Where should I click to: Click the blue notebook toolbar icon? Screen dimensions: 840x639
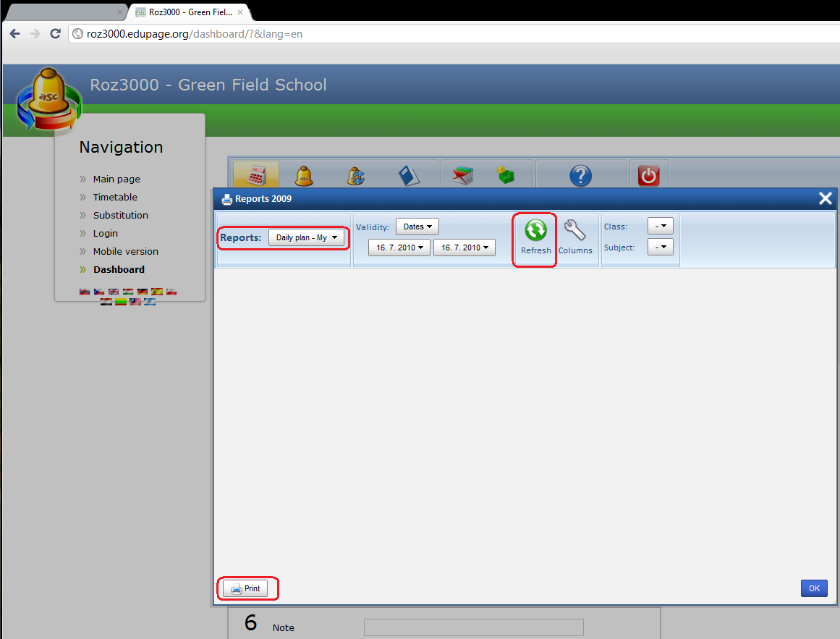tap(410, 176)
